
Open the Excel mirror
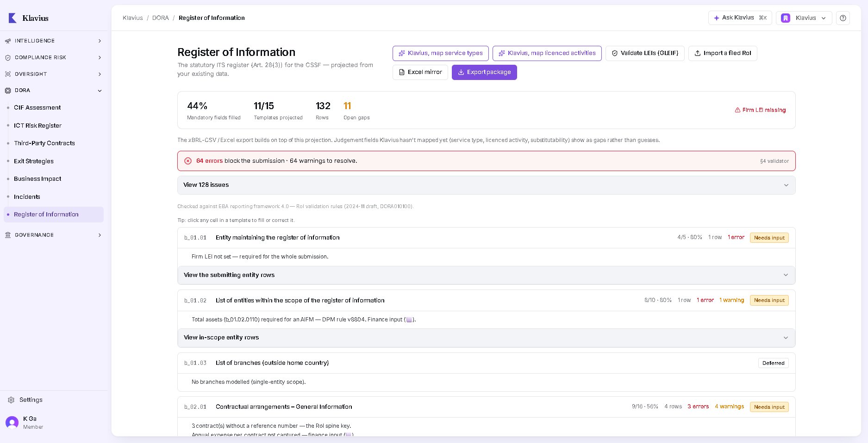tap(420, 72)
